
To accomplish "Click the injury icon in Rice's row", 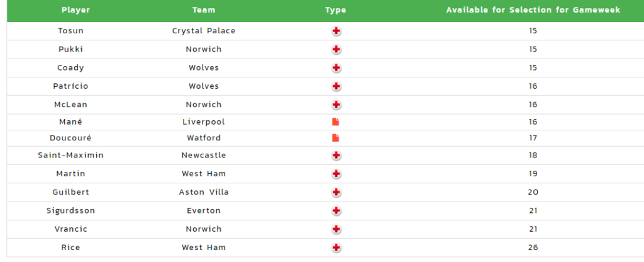I will [x=336, y=248].
